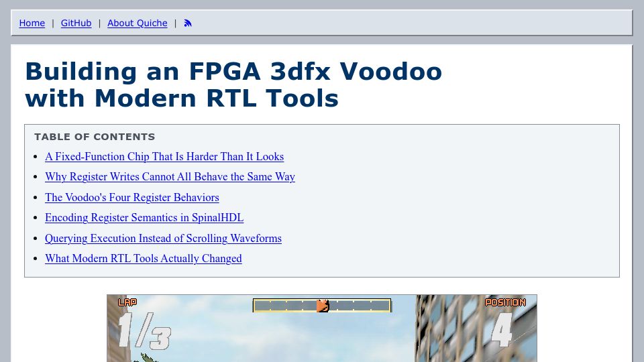Viewport: 644px width, 362px height.
Task: Click the TABLE OF CONTENTS heading
Action: coord(95,137)
